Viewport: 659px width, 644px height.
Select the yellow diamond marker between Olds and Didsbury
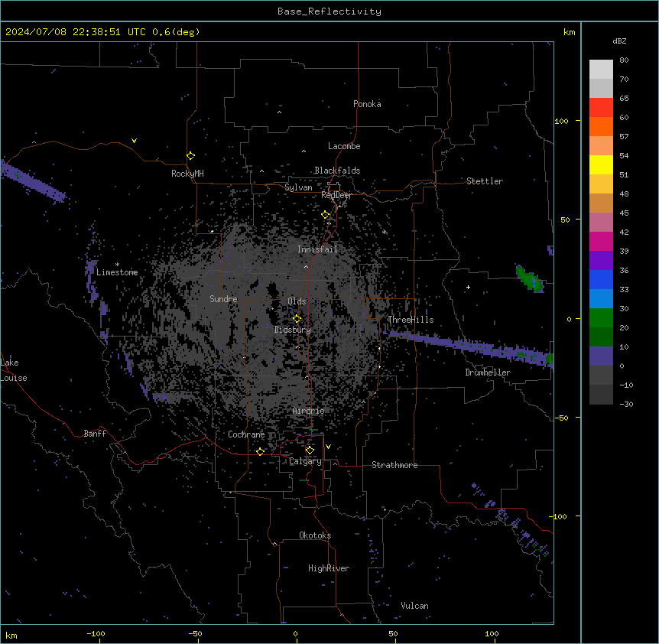(x=297, y=319)
